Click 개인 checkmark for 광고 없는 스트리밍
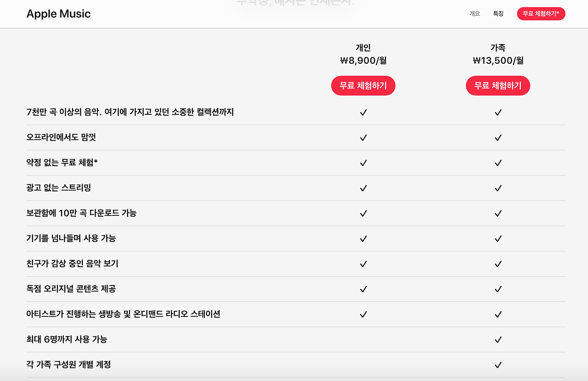 pos(363,188)
